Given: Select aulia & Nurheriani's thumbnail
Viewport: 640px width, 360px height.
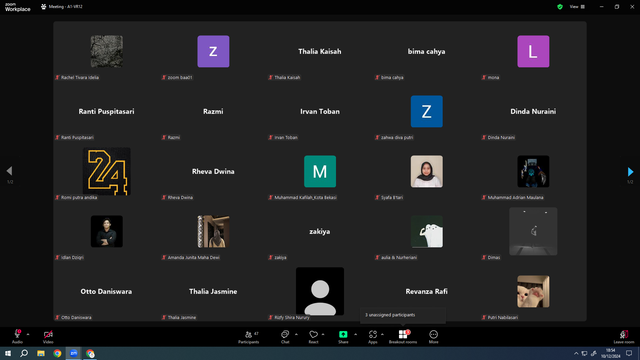Looking at the screenshot, I should point(427,231).
